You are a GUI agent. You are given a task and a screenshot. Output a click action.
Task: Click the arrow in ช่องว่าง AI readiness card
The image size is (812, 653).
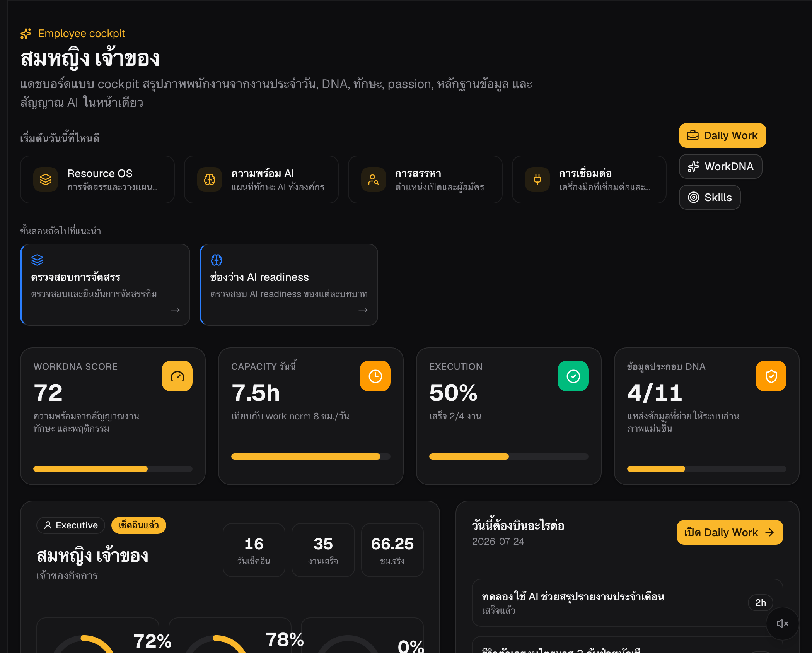point(363,310)
